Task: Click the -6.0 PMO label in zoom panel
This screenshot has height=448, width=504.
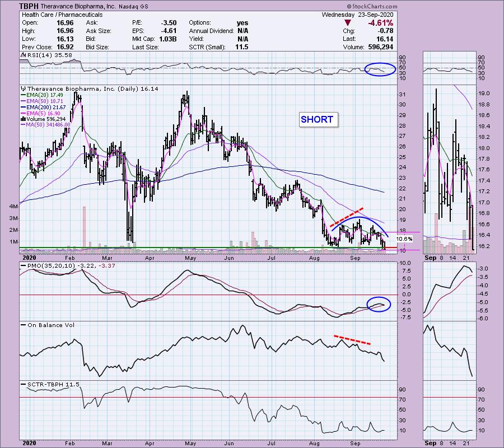Action: click(483, 319)
